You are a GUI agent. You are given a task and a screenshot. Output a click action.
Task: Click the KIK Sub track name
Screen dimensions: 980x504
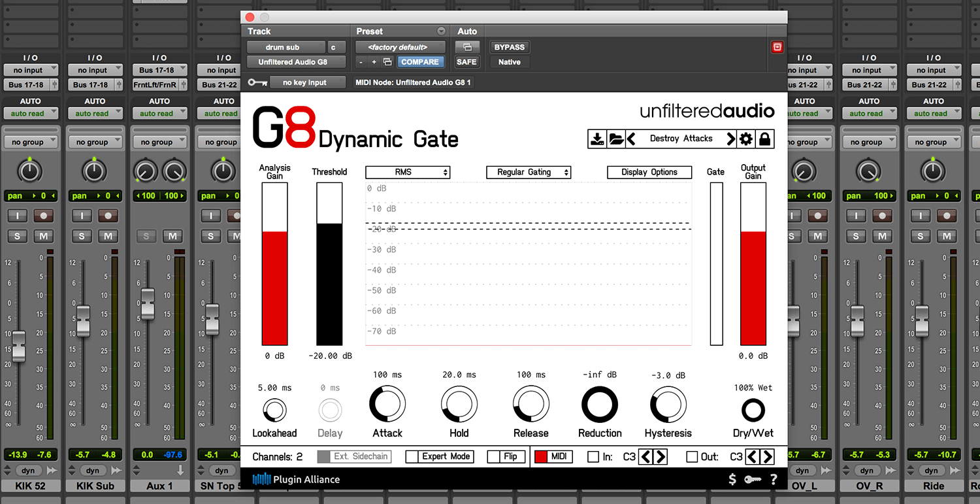[x=95, y=486]
